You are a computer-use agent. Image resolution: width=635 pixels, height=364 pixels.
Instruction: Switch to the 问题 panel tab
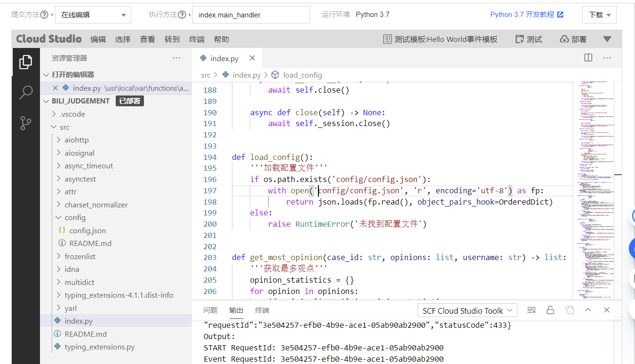tap(210, 310)
